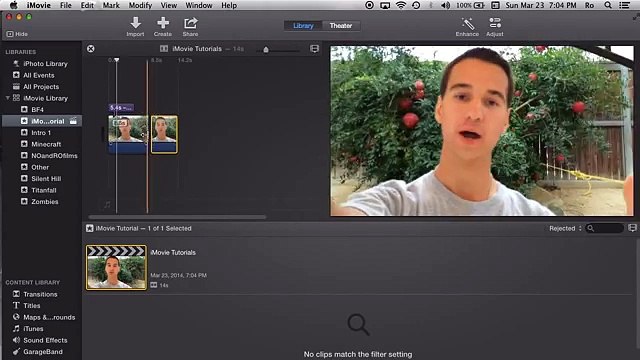
Task: Click the iMovie Tutorial browser header icon
Action: [90, 228]
